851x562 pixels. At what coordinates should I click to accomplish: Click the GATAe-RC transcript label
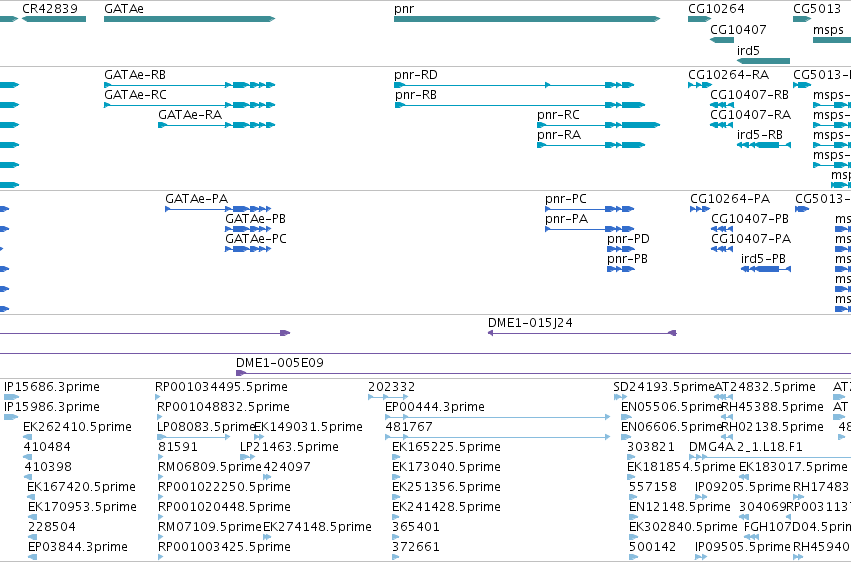point(135,95)
